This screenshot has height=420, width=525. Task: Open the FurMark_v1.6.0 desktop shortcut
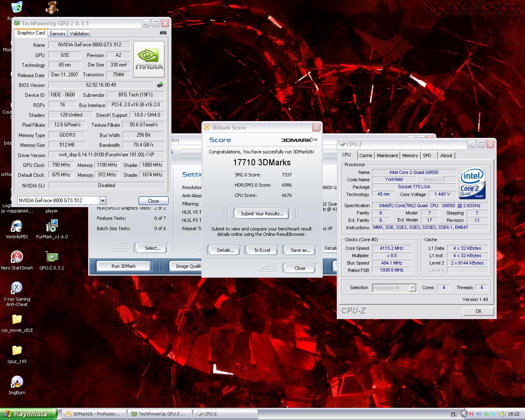coord(52,230)
